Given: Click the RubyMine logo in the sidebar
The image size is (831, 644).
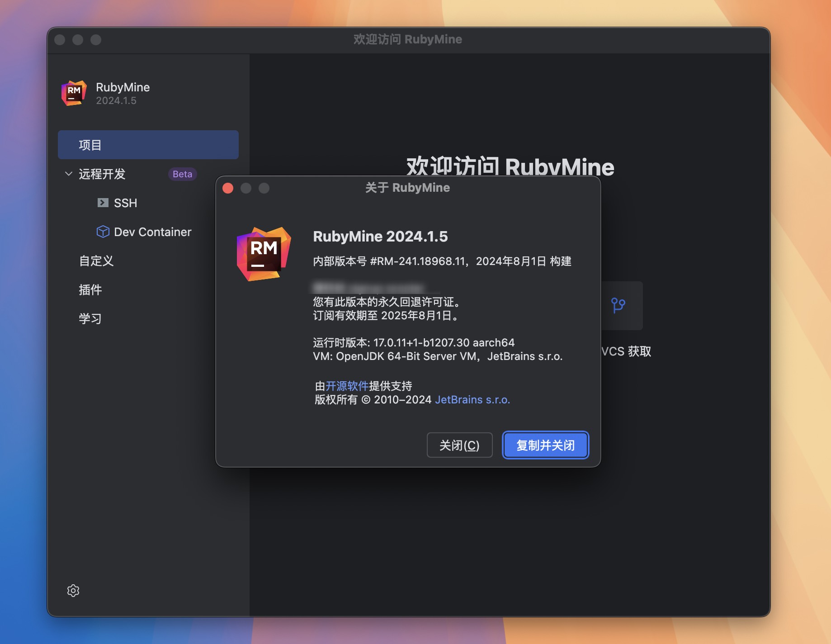Looking at the screenshot, I should pyautogui.click(x=74, y=93).
